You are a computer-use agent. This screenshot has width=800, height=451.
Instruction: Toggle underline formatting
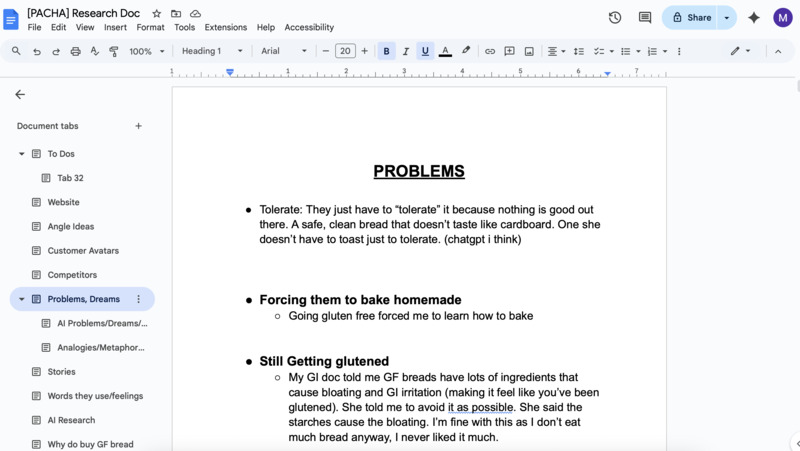(x=425, y=51)
